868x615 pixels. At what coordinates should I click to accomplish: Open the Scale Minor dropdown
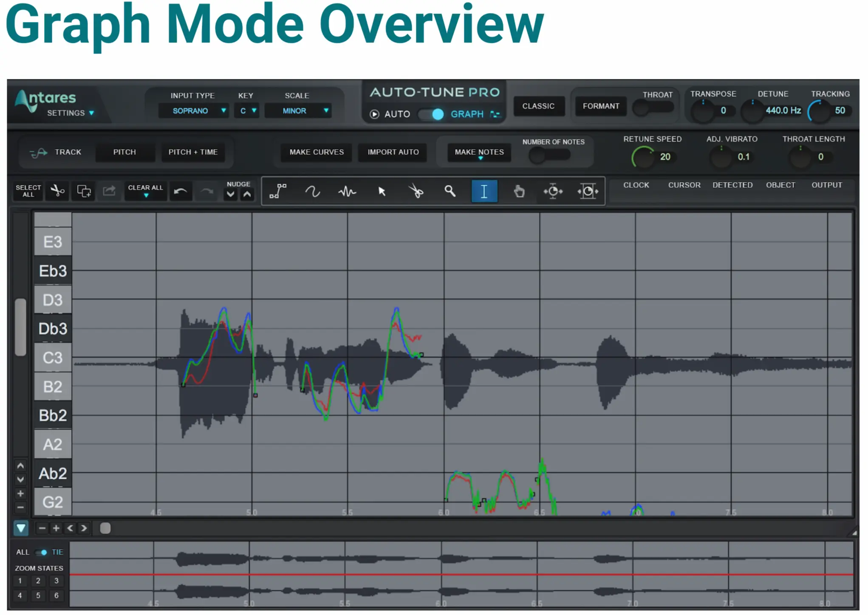pyautogui.click(x=298, y=111)
